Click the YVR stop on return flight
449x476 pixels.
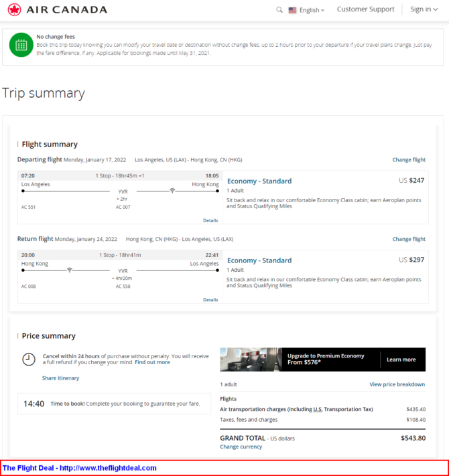pos(123,270)
